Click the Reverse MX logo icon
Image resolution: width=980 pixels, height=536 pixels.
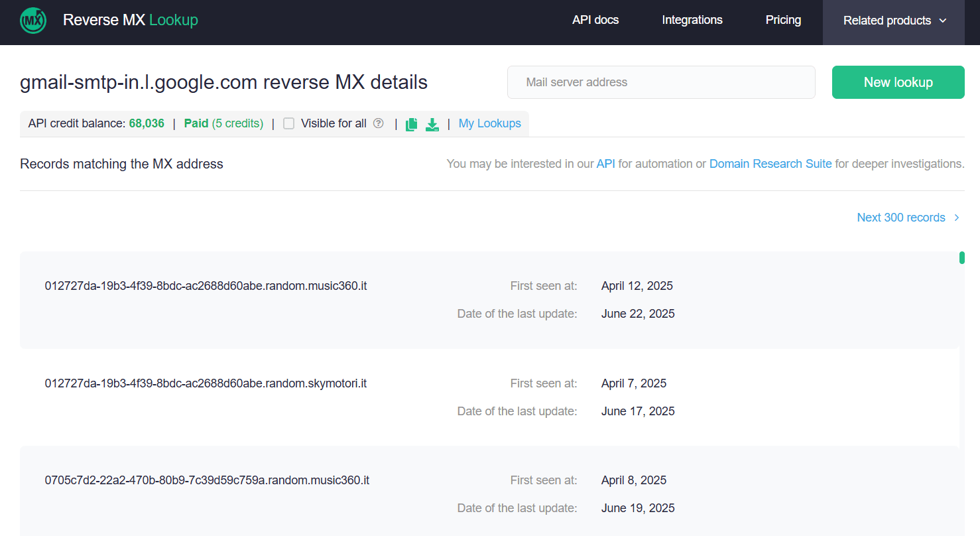(x=33, y=21)
